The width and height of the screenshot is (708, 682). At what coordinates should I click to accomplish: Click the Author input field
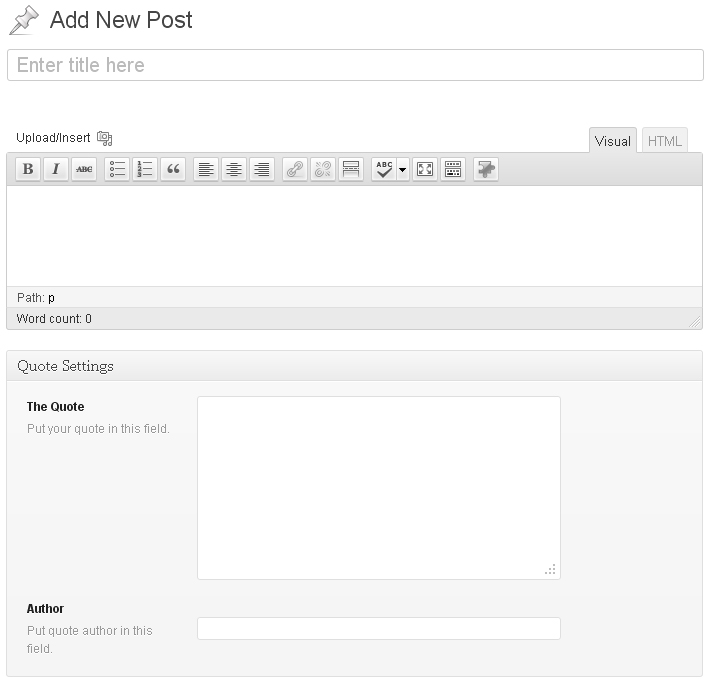(379, 628)
